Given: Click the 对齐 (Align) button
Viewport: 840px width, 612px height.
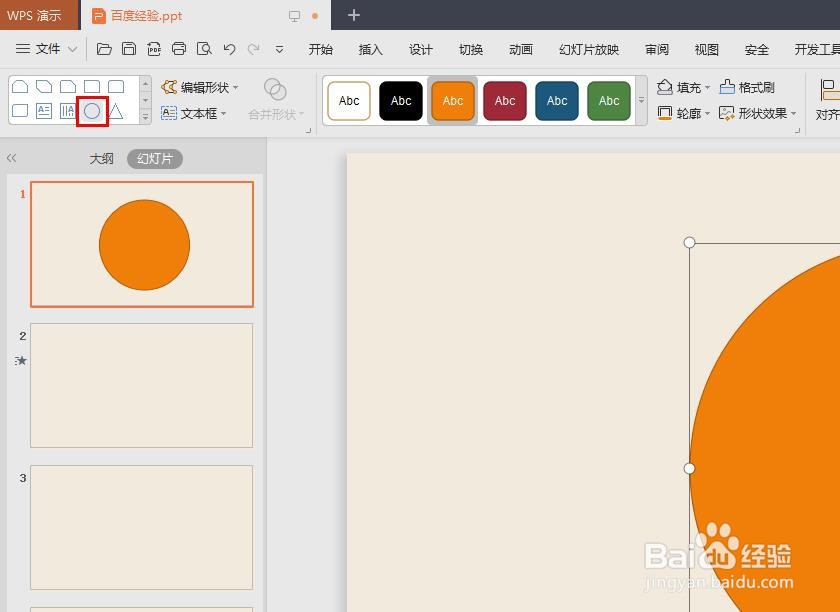Looking at the screenshot, I should 828,100.
